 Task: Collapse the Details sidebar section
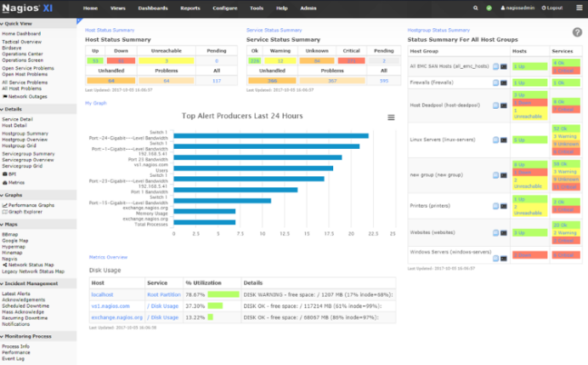[x=11, y=109]
